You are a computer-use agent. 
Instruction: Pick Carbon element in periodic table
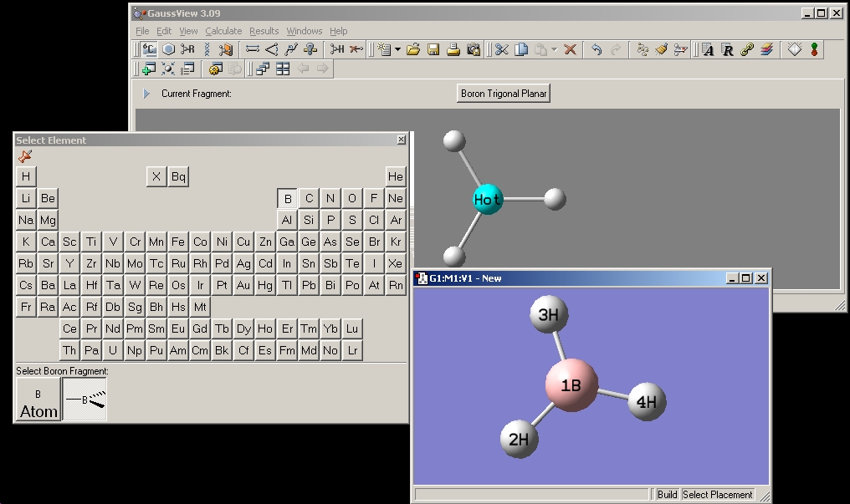(310, 198)
